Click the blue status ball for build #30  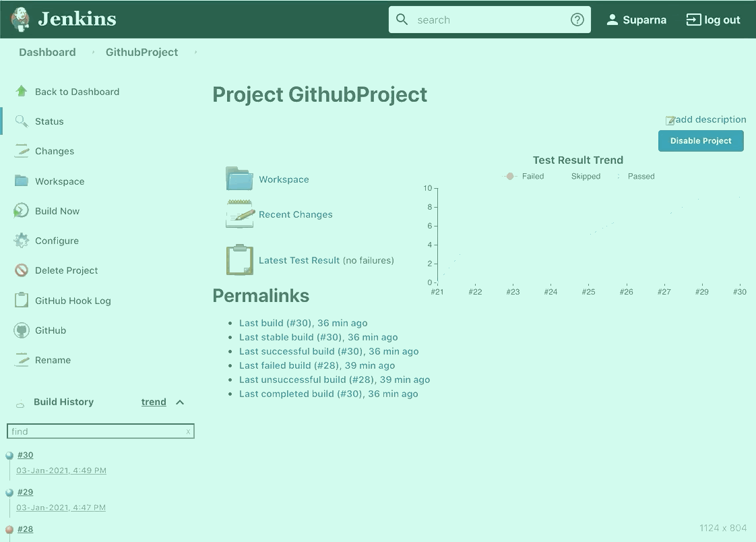[9, 455]
